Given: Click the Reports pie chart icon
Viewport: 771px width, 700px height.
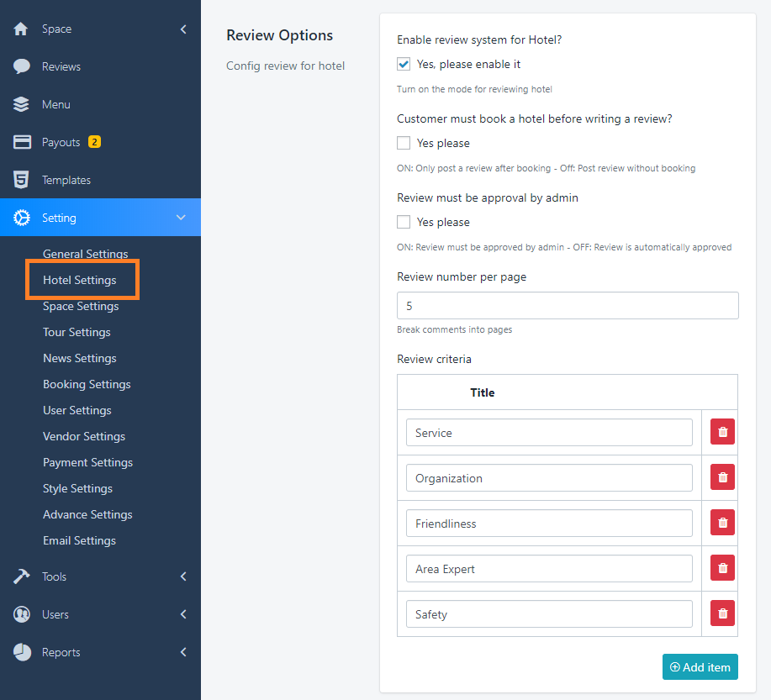Looking at the screenshot, I should (x=22, y=652).
